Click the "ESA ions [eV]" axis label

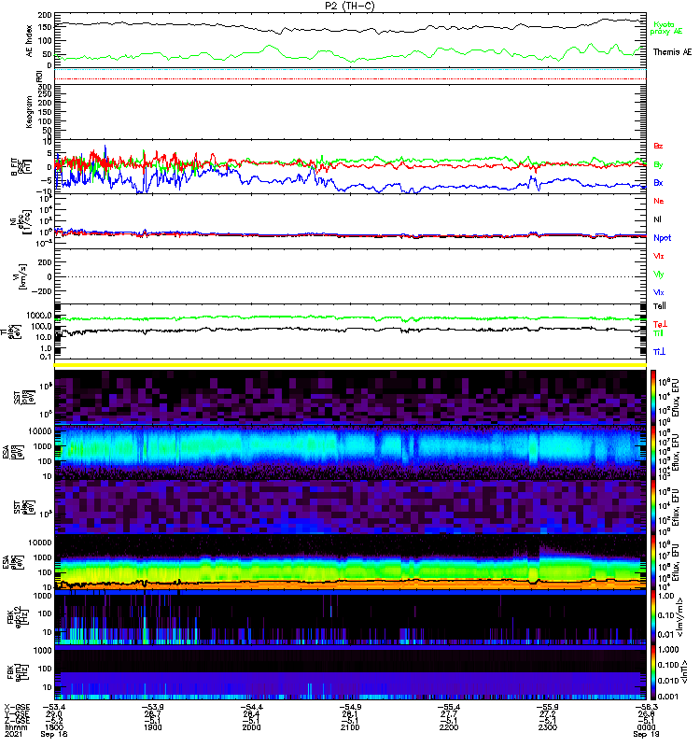pyautogui.click(x=12, y=452)
